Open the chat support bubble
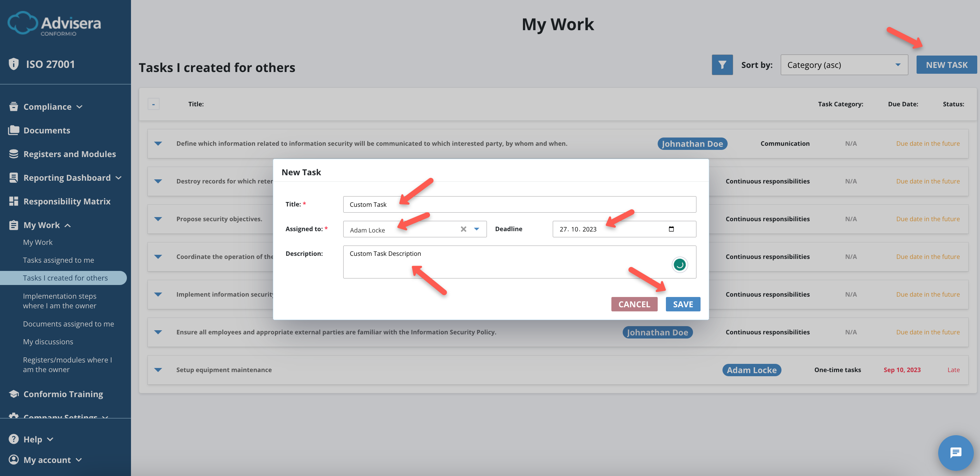The height and width of the screenshot is (476, 980). click(955, 453)
